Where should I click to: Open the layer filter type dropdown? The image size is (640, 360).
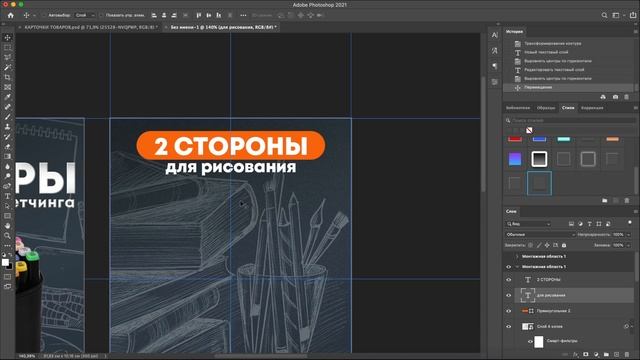(x=529, y=224)
